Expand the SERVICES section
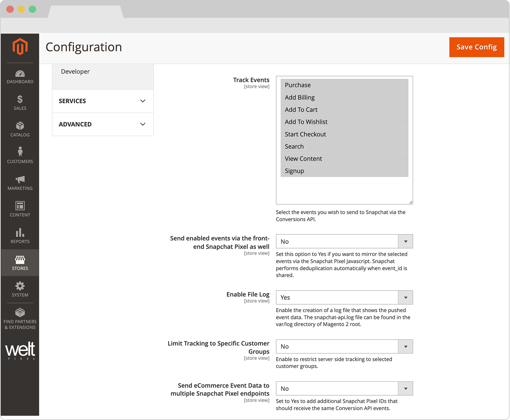510x420 pixels. [103, 101]
